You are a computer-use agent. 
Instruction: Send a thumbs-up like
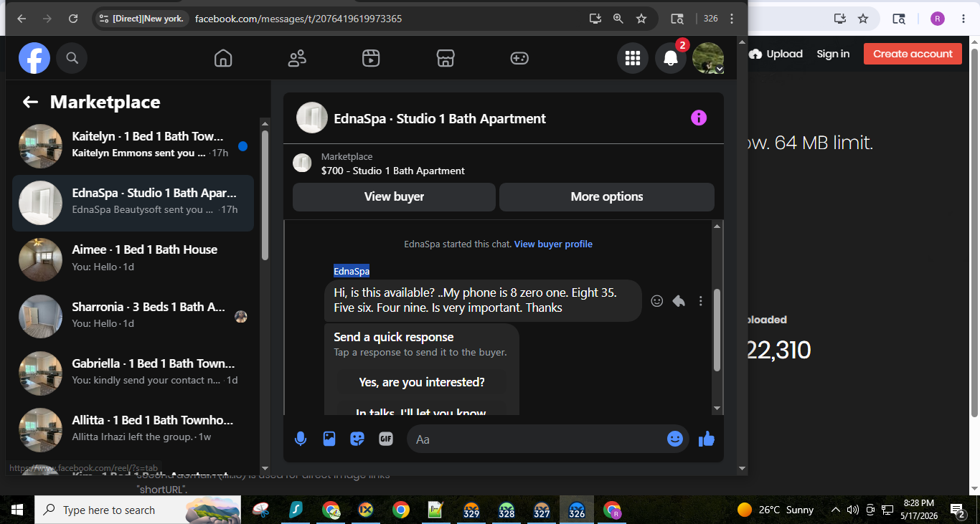point(707,439)
